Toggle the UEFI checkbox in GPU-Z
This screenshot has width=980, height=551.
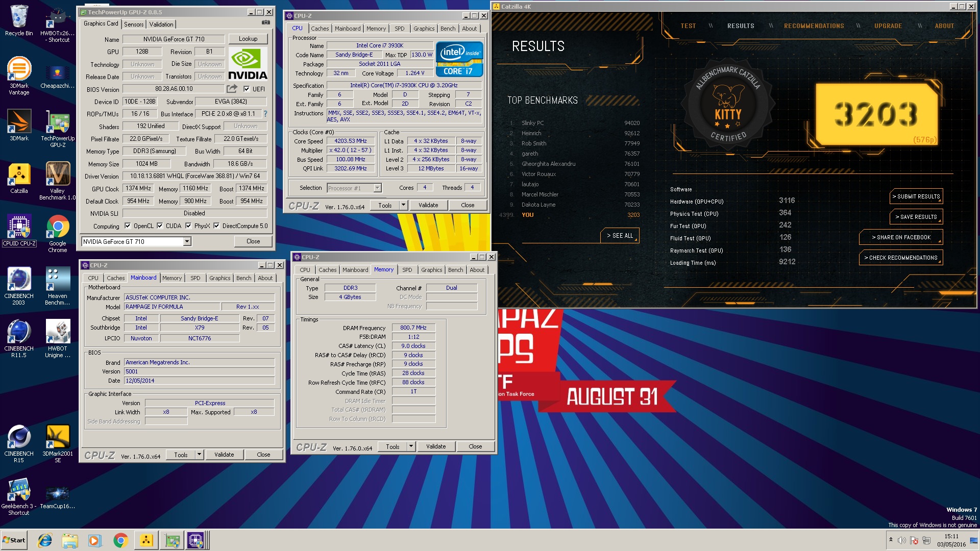(x=247, y=89)
